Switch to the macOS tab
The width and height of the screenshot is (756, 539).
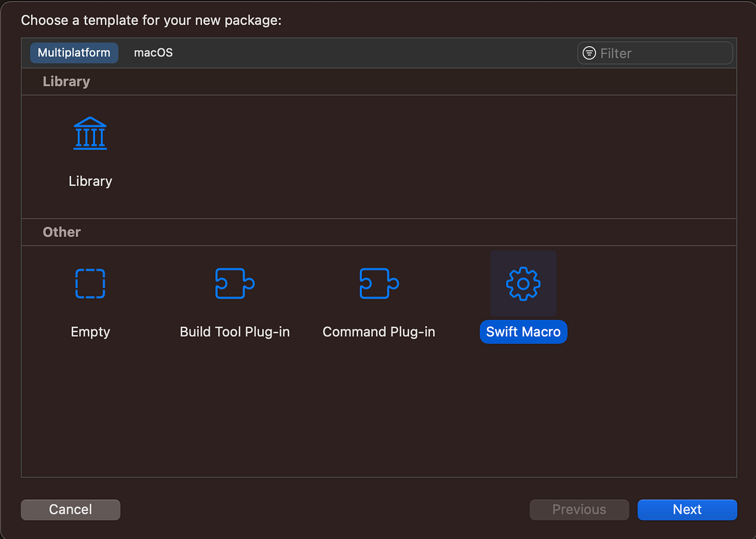[x=153, y=52]
